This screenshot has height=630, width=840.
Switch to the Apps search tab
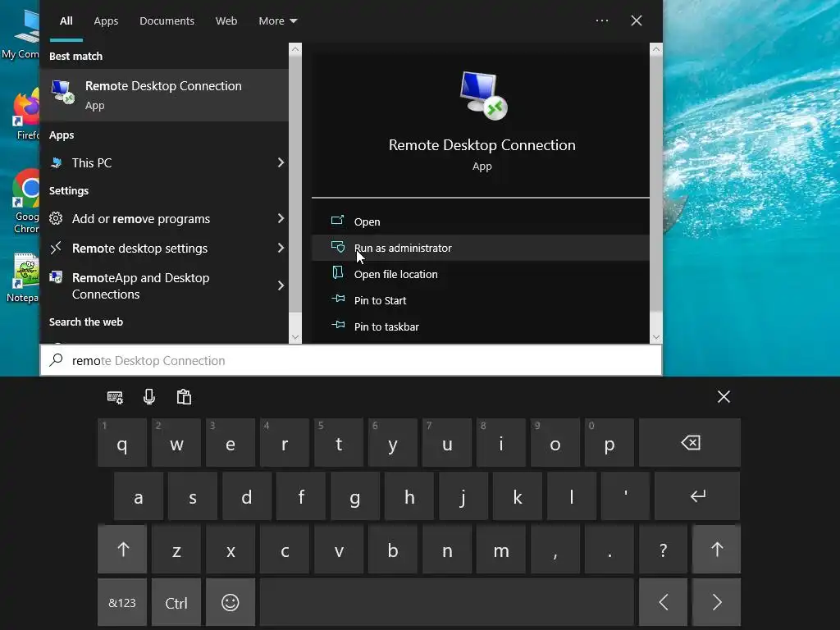(106, 21)
